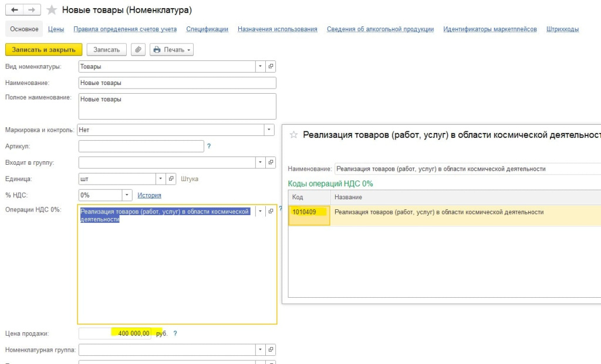The width and height of the screenshot is (601, 364).
Task: Expand the Маркировка и контроль dropdown
Action: [269, 130]
